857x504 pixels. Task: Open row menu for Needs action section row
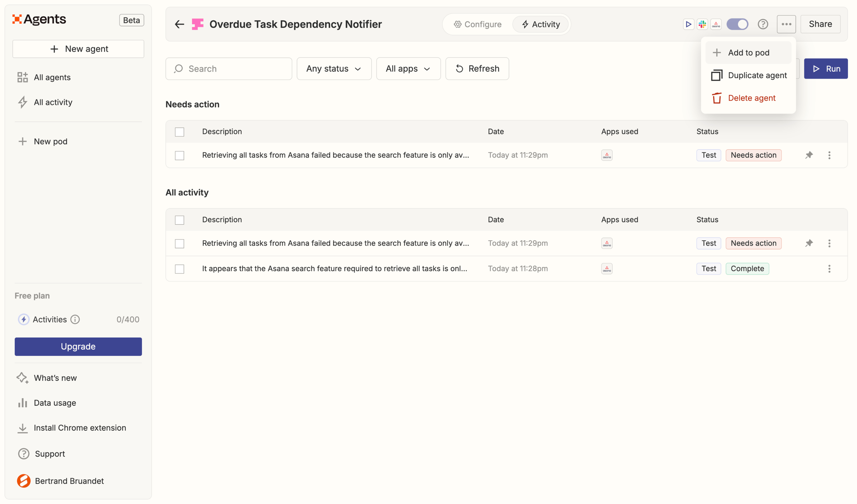tap(829, 155)
